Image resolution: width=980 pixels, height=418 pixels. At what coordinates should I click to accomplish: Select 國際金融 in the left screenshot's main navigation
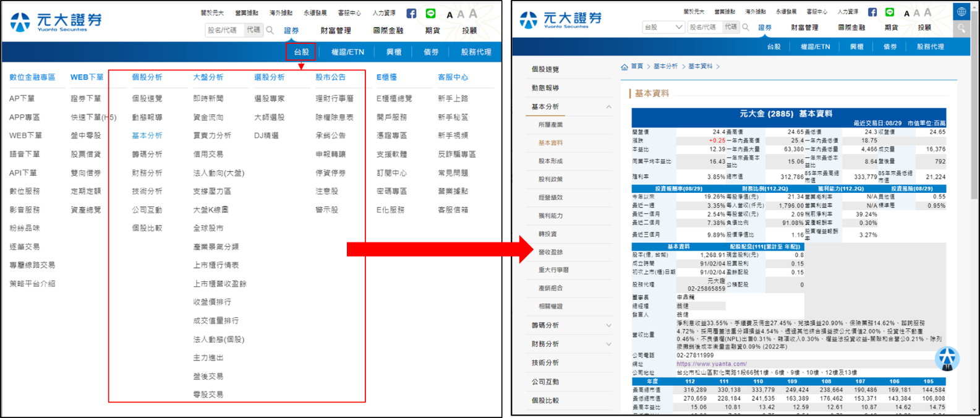388,30
